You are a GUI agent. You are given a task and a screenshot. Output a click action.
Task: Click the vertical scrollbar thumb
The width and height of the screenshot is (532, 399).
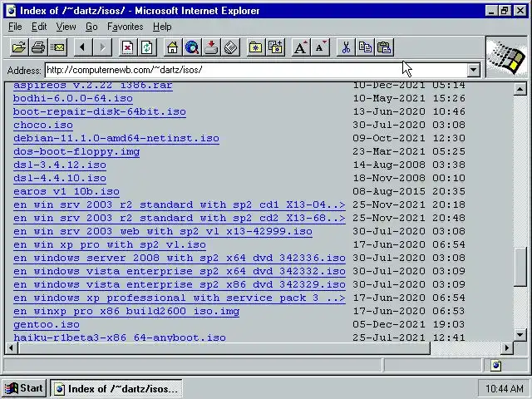click(x=520, y=268)
